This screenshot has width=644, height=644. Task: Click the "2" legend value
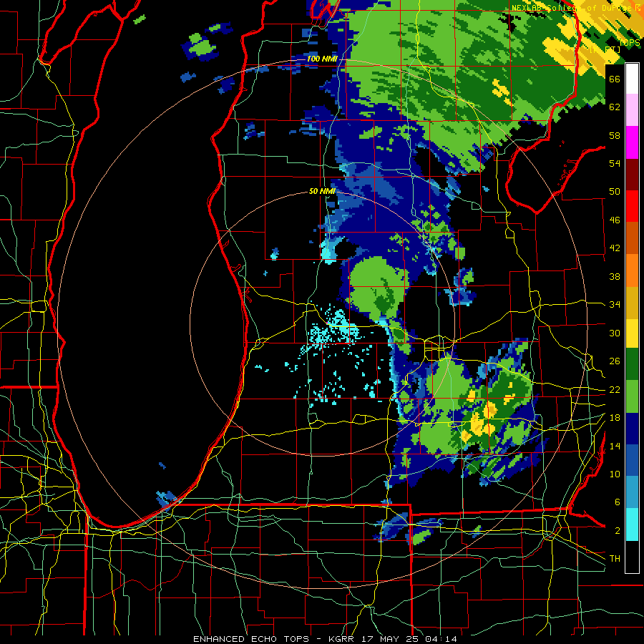618,531
